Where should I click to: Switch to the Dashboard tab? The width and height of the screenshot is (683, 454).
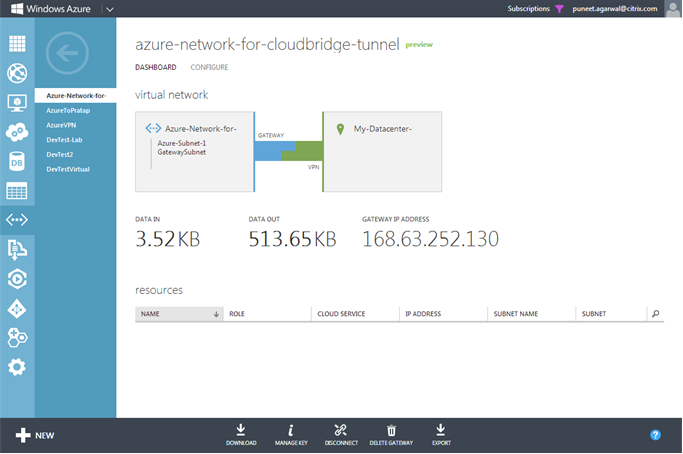tap(156, 67)
